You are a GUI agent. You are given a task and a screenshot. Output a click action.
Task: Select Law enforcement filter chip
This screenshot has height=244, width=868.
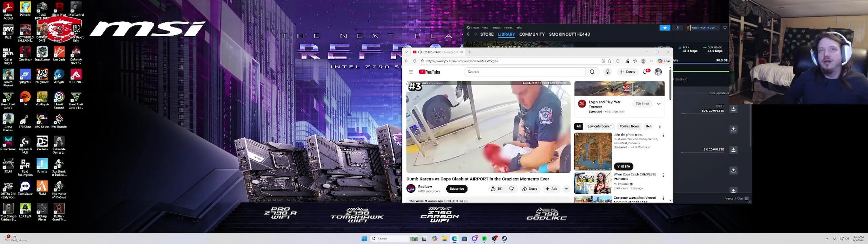click(x=600, y=126)
